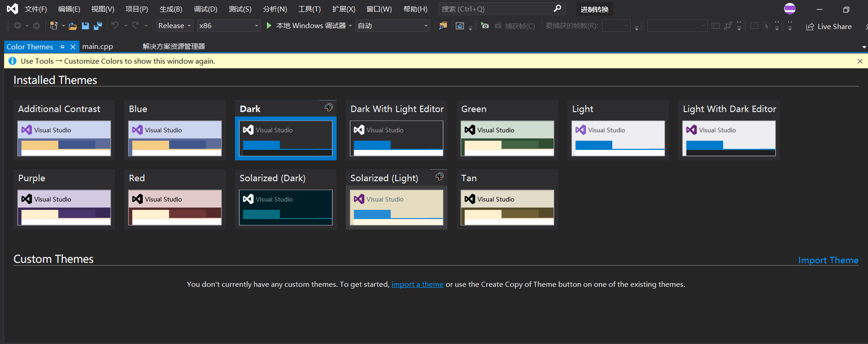
Task: Open the x86 platform dropdown
Action: click(x=229, y=26)
